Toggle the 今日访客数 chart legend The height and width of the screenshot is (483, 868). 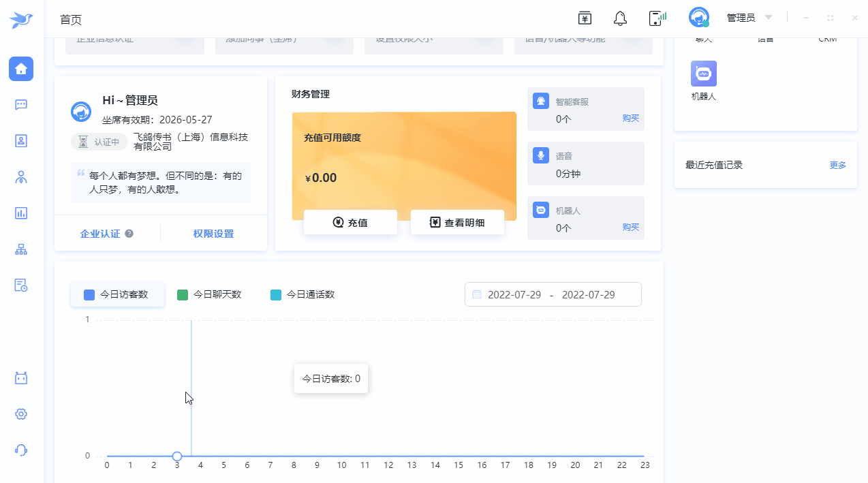coord(117,295)
